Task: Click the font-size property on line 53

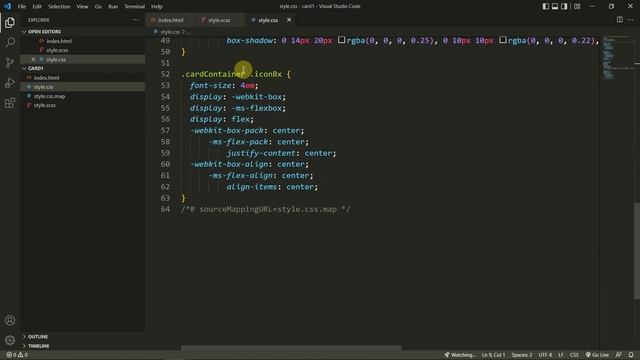Action: click(211, 85)
